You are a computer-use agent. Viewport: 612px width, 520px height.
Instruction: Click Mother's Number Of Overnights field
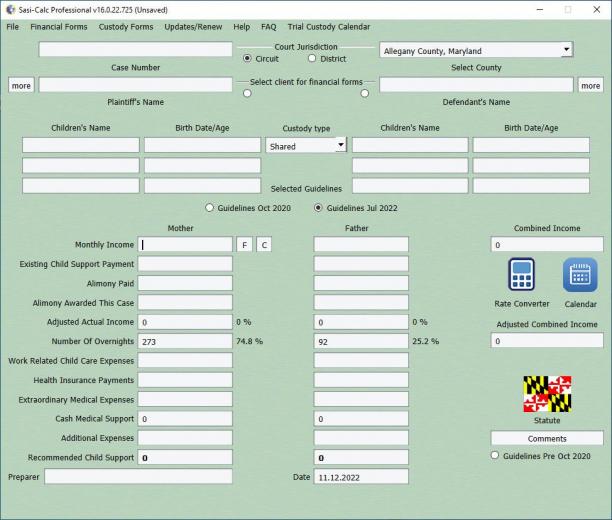tap(185, 341)
